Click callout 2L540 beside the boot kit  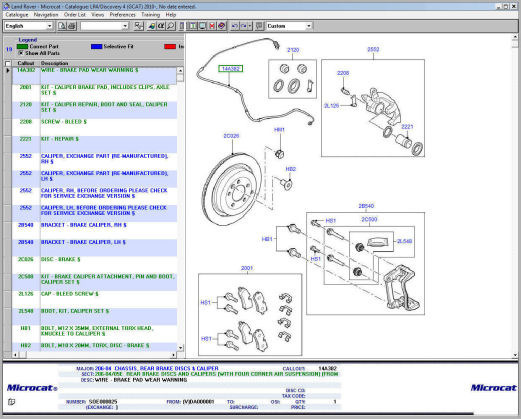404,241
